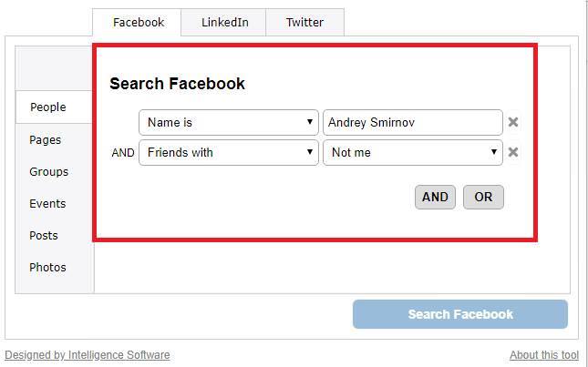Switch to the Twitter tab
Screen dimensions: 588x367
pyautogui.click(x=304, y=23)
